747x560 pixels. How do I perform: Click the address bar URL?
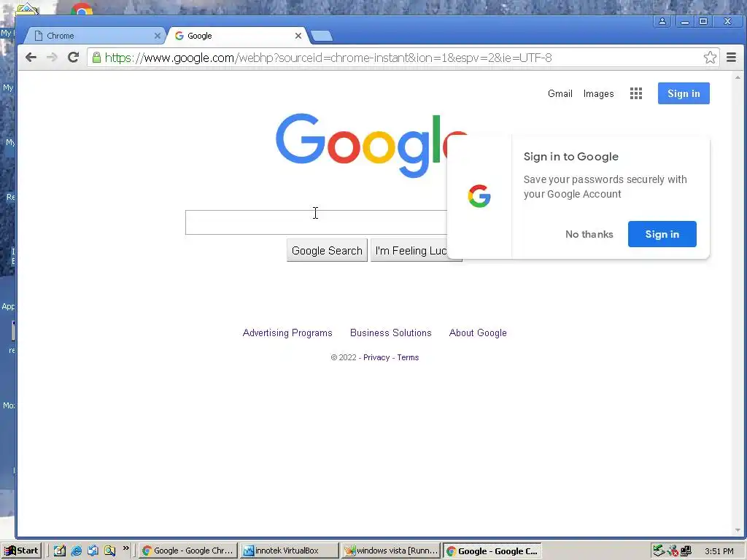coord(328,58)
